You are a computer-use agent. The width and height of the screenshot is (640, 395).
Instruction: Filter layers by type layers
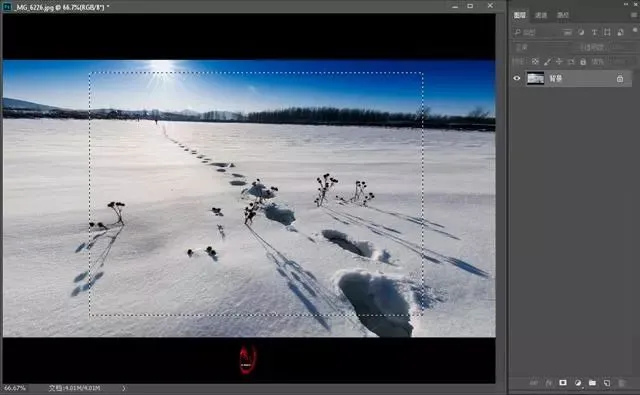[594, 32]
